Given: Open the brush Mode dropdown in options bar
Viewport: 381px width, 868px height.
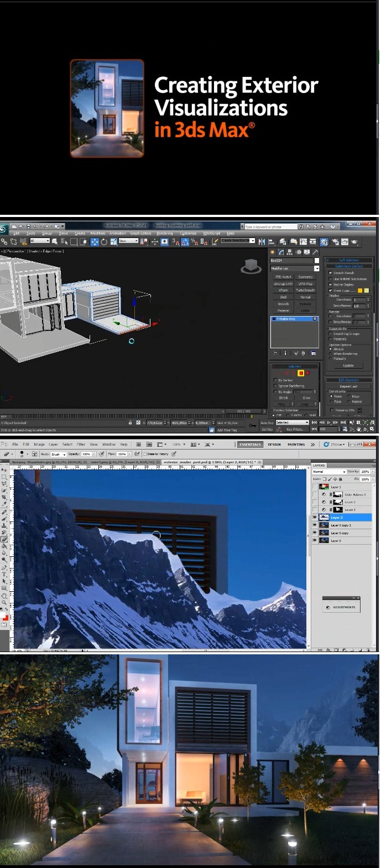Looking at the screenshot, I should tap(59, 454).
